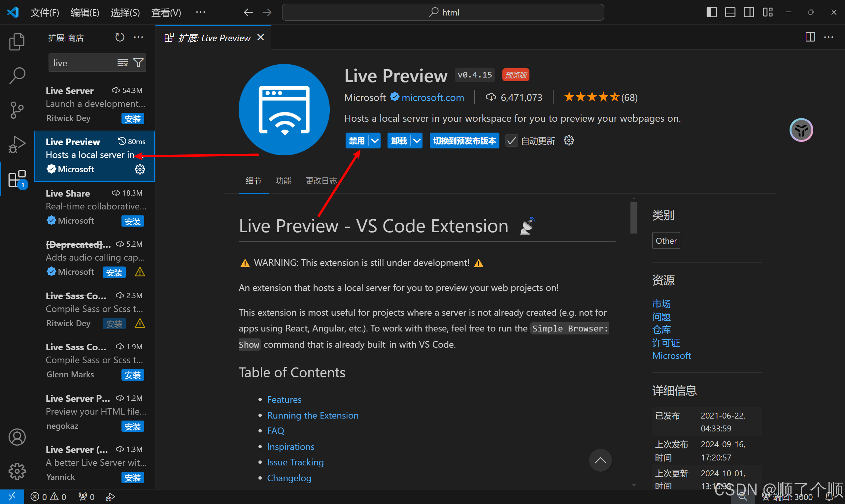Customize layout from title bar
The width and height of the screenshot is (845, 504).
pos(767,12)
